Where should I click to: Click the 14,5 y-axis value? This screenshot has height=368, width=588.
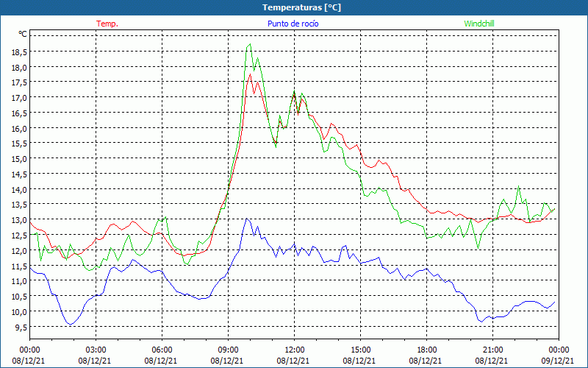[x=20, y=174]
